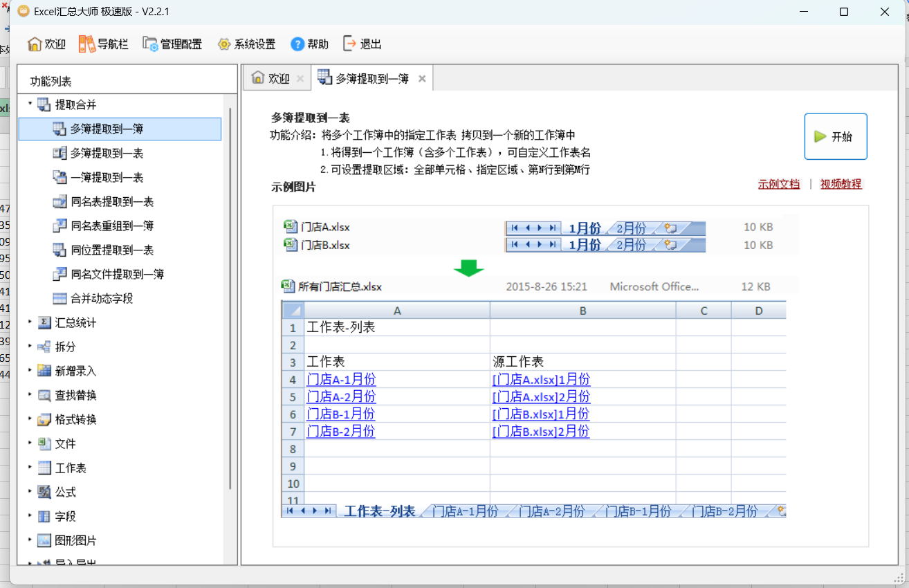Click the 查找替换 category icon
This screenshot has width=909, height=588.
click(44, 395)
